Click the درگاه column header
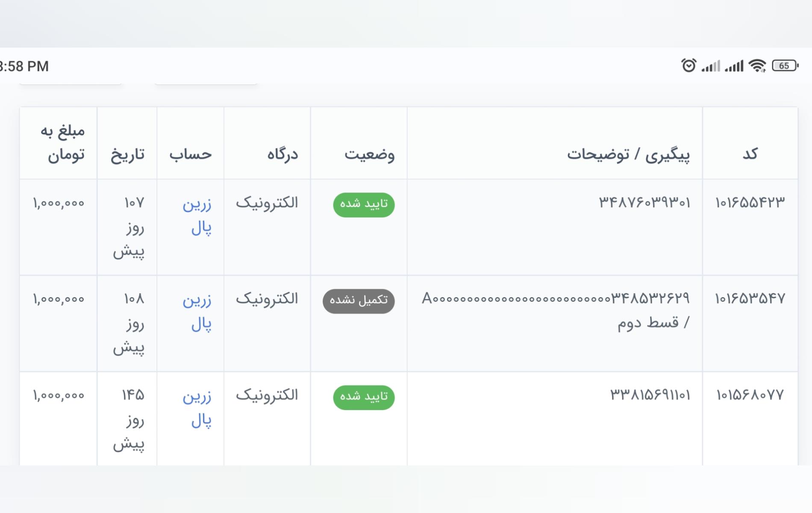This screenshot has width=812, height=513. (282, 154)
